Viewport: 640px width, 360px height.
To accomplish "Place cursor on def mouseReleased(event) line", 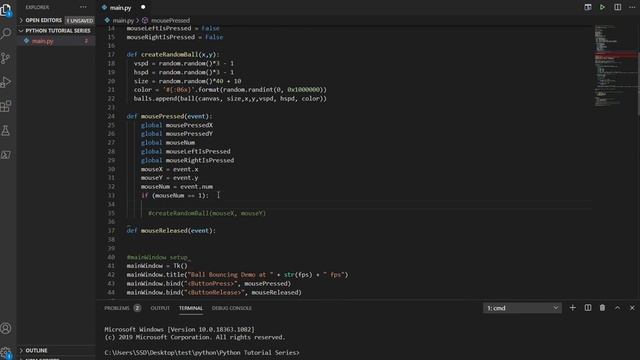I will 171,231.
